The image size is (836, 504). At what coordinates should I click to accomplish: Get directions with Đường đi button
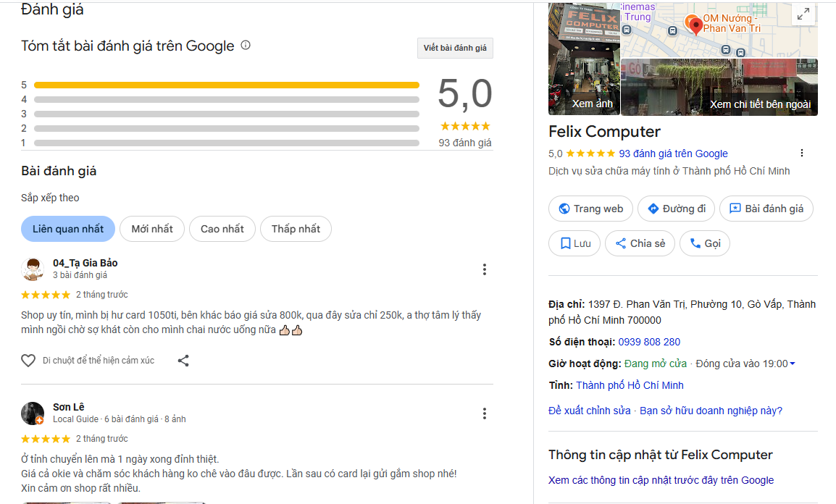(x=677, y=209)
